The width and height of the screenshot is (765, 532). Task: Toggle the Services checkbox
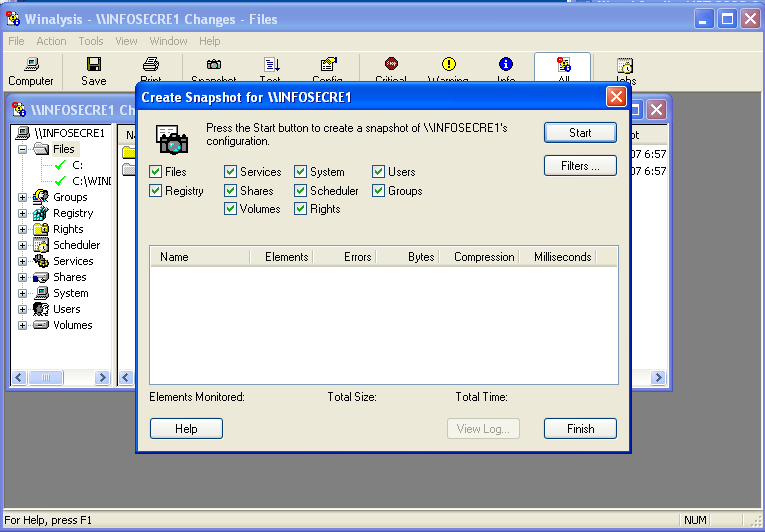pyautogui.click(x=230, y=172)
